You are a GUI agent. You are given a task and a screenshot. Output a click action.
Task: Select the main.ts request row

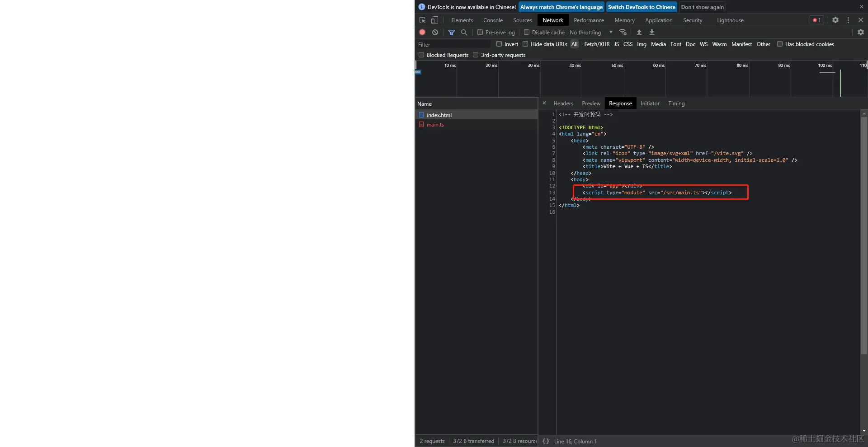point(476,125)
